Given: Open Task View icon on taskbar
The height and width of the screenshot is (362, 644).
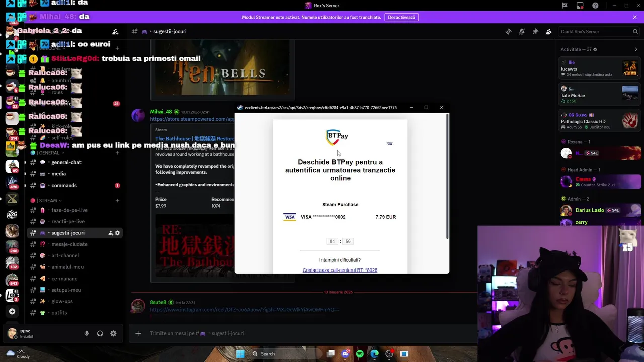Looking at the screenshot, I should (331, 354).
